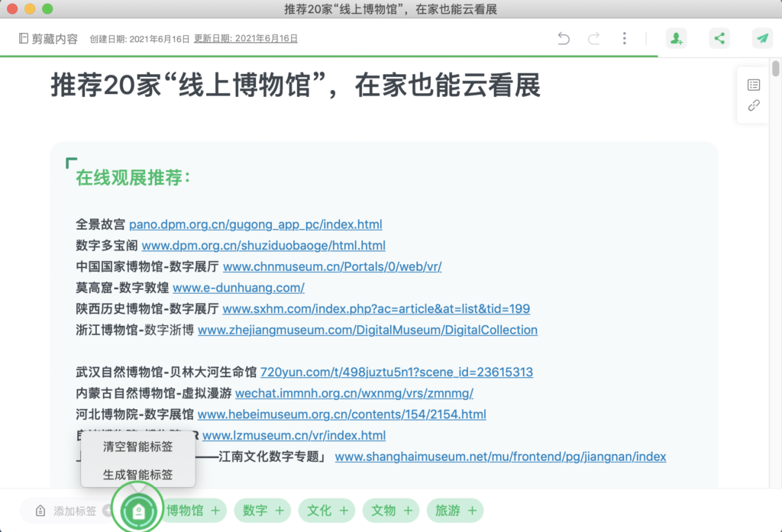
Task: Click the redo arrow icon
Action: [x=593, y=38]
